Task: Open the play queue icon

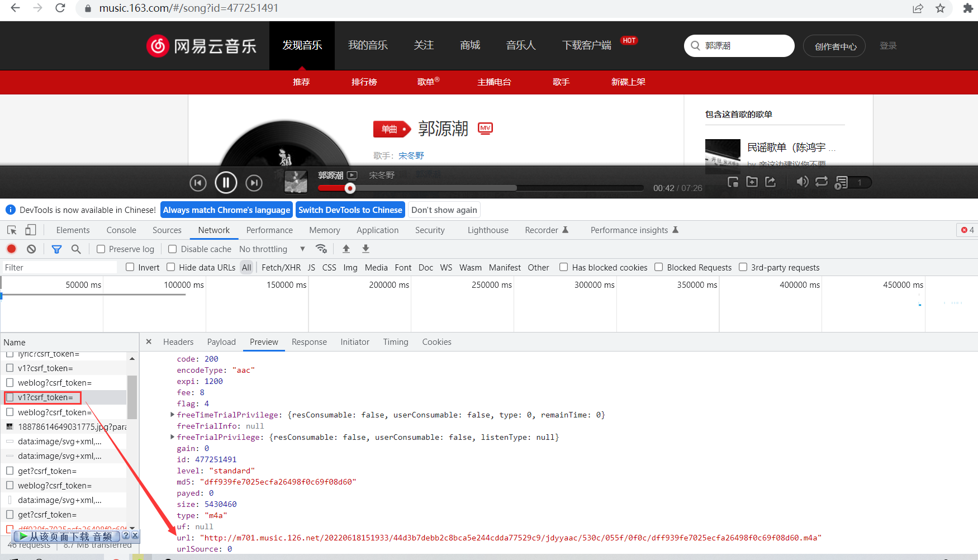Action: (x=841, y=182)
